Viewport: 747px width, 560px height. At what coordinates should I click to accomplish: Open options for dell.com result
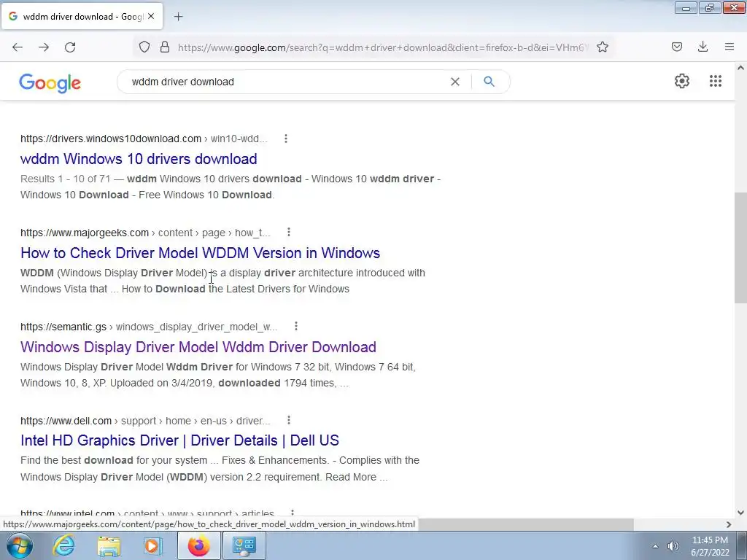coord(289,421)
